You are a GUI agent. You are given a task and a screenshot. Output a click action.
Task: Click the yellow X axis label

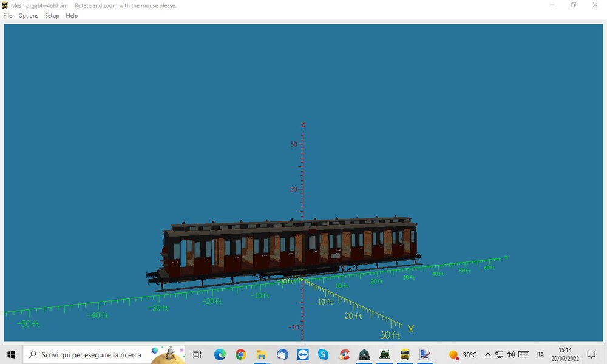tap(411, 329)
